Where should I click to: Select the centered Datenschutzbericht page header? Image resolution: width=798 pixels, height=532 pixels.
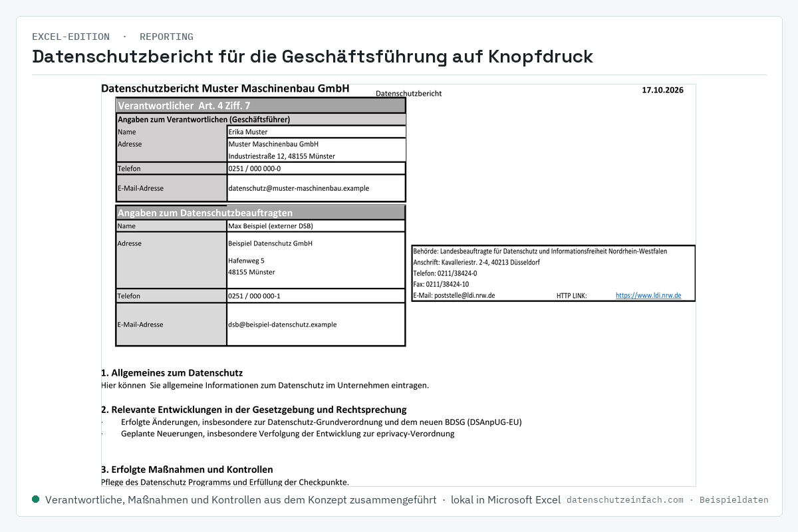408,94
